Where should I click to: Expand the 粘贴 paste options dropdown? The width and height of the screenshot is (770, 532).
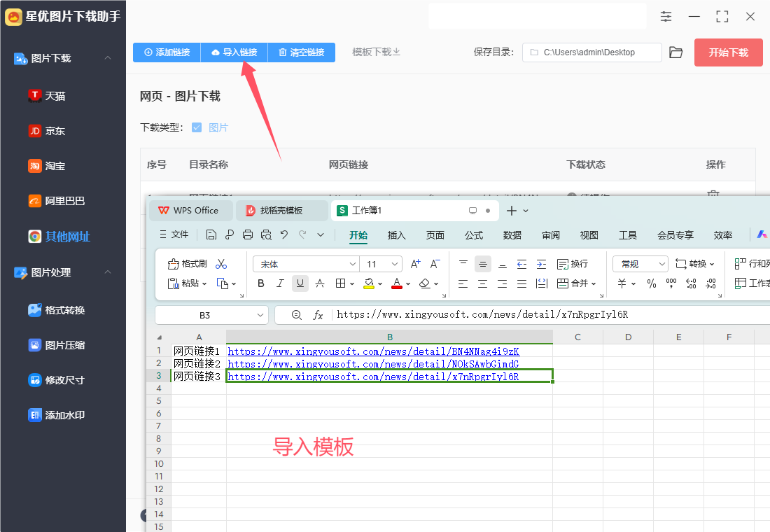click(x=204, y=283)
